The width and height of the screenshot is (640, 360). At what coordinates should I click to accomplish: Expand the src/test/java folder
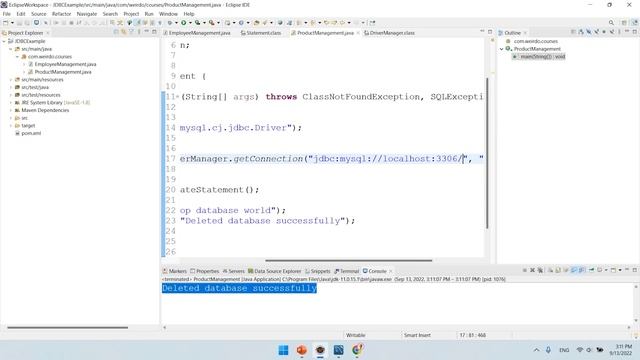(11, 87)
